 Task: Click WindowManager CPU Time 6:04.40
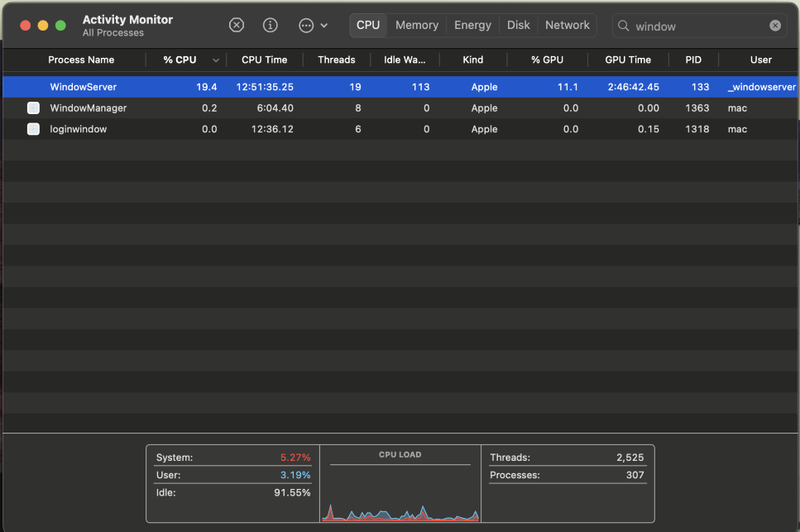(x=275, y=108)
